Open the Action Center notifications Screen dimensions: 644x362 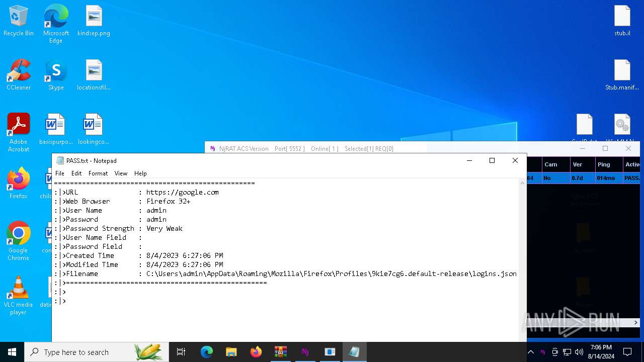[x=627, y=352]
